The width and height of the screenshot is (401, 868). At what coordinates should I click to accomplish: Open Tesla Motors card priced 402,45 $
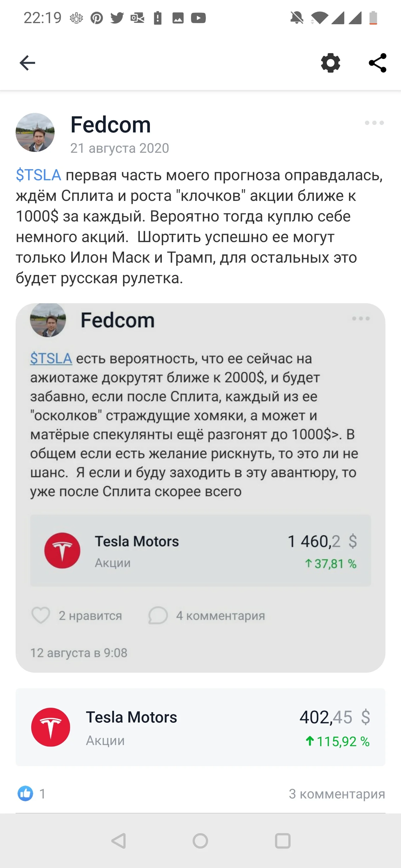(x=200, y=727)
